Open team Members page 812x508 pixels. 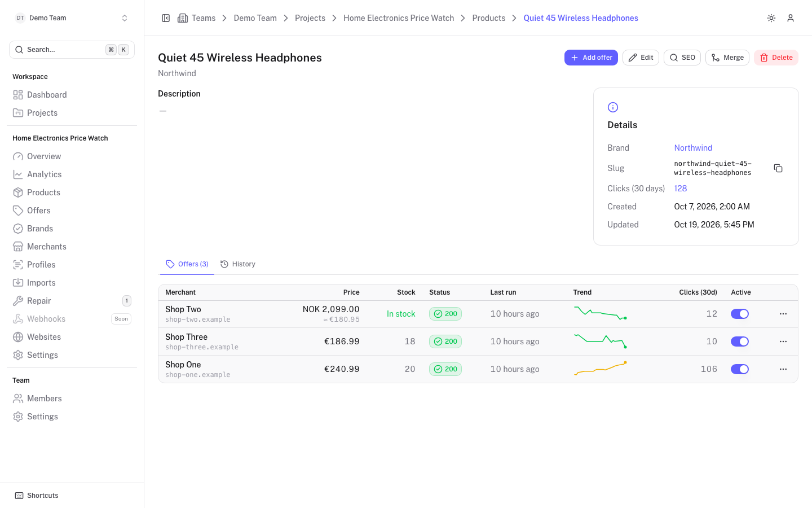coord(72,398)
